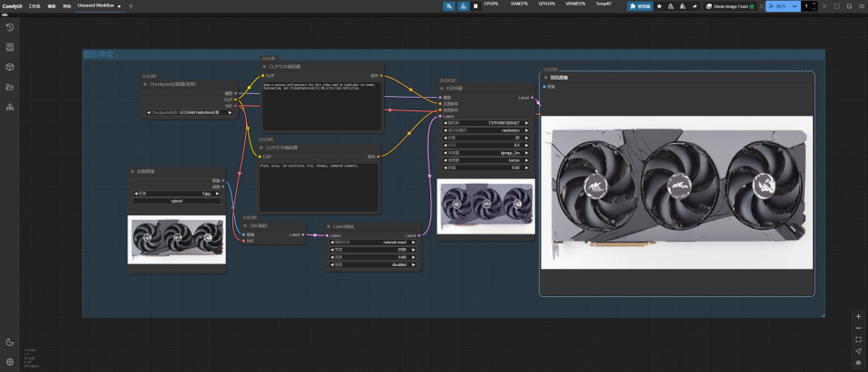Click the fit view canvas icon

(858, 339)
